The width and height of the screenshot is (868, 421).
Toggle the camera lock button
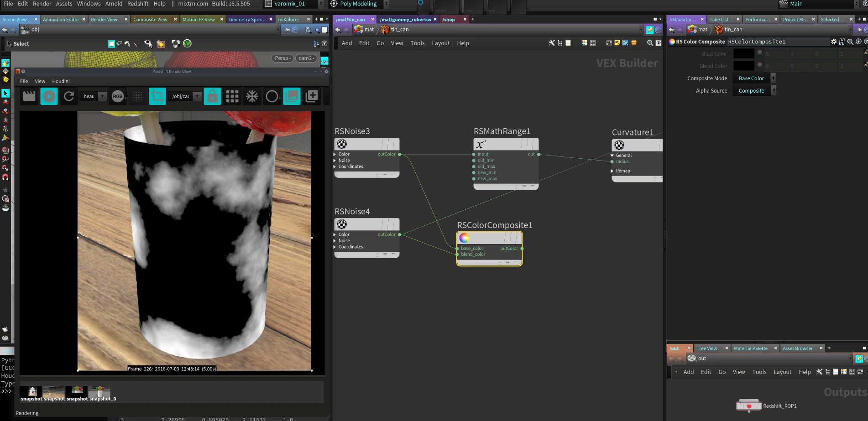coord(212,96)
